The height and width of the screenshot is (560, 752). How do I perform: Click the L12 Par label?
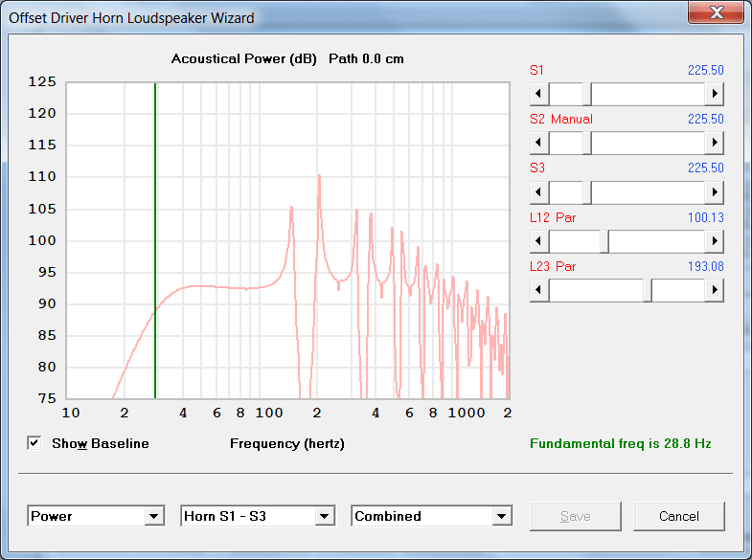pos(553,217)
